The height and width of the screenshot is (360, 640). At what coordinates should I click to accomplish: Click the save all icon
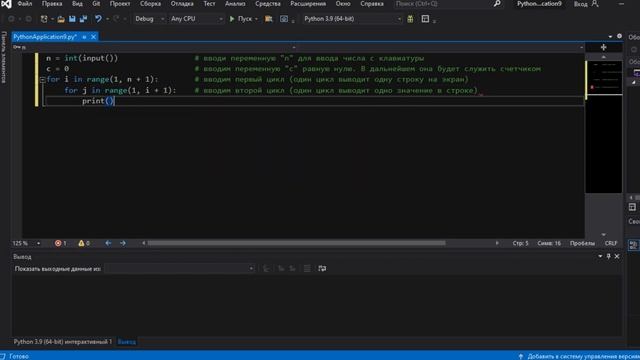pos(84,19)
